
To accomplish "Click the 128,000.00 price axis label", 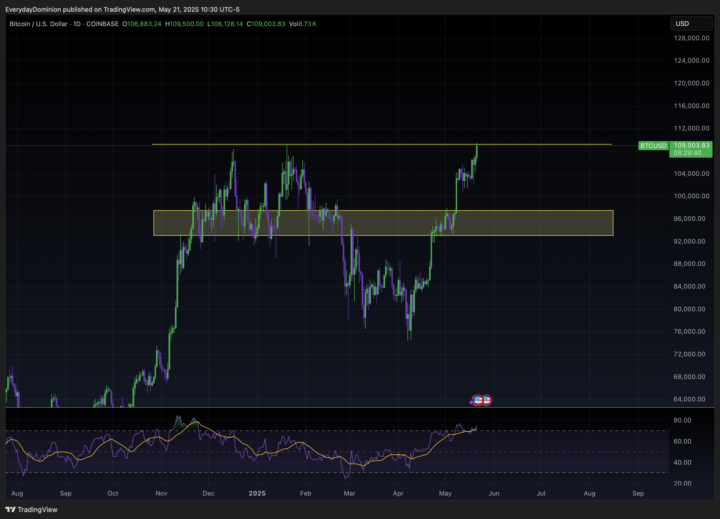I will click(x=691, y=38).
